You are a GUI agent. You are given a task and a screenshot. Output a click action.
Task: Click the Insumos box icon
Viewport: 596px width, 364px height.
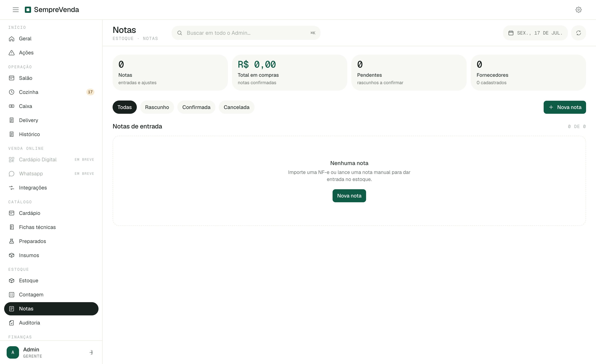12,255
